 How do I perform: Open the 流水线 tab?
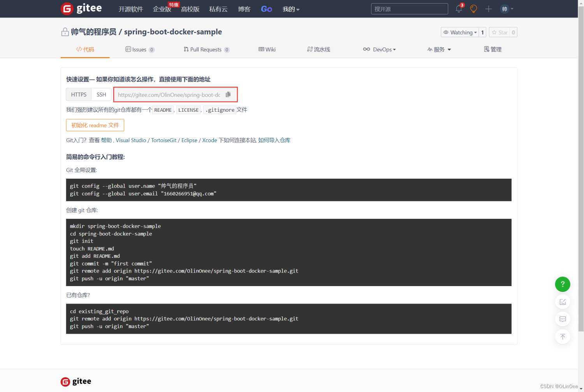coord(318,49)
